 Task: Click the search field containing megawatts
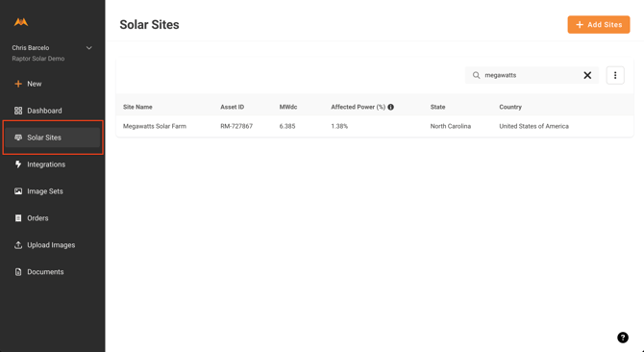click(x=532, y=75)
